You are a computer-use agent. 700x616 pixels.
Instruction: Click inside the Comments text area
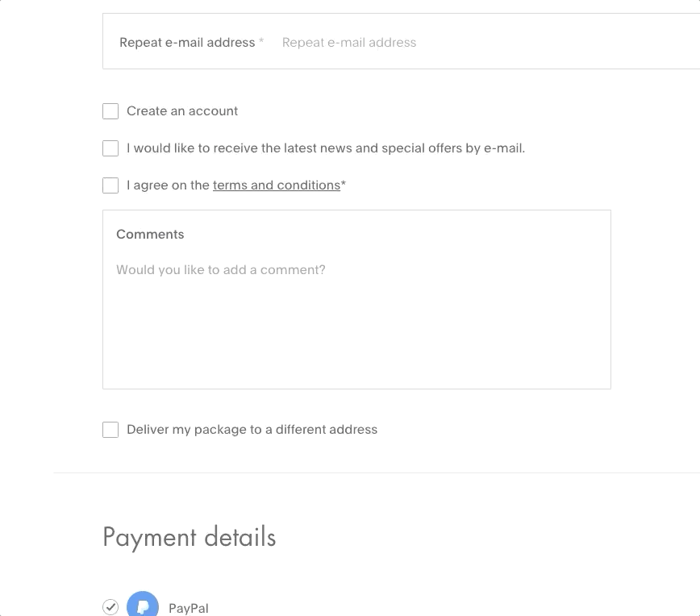click(356, 299)
